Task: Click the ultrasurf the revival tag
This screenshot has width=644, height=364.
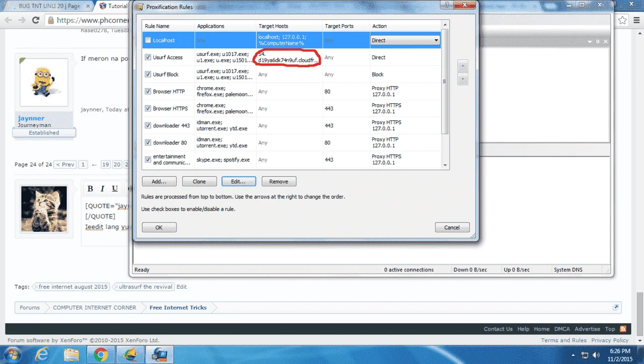Action: pos(145,287)
